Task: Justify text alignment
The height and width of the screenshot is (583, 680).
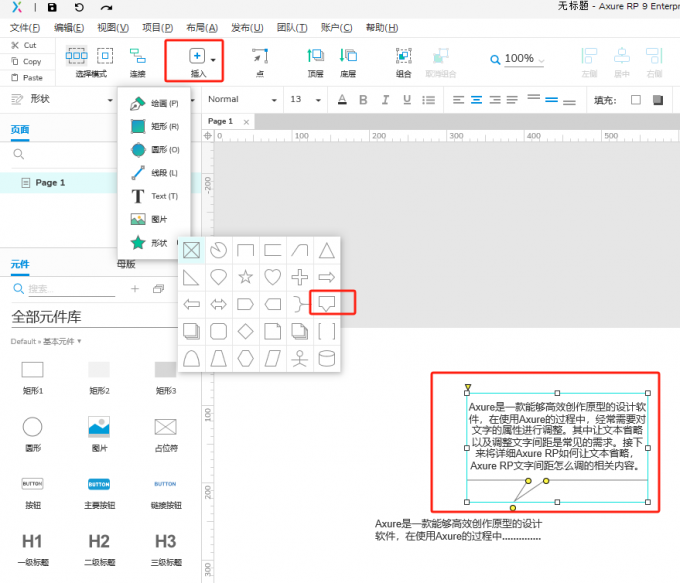Action: [x=512, y=100]
